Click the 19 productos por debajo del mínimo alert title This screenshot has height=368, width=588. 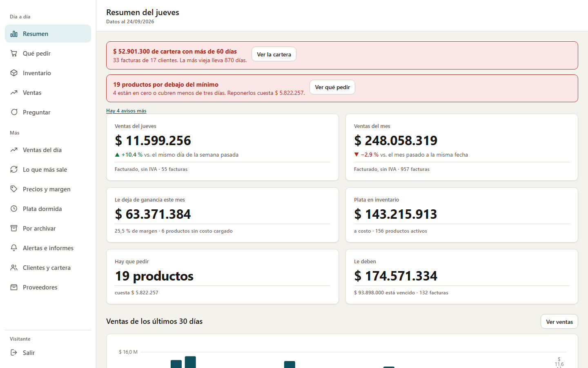[x=166, y=85]
